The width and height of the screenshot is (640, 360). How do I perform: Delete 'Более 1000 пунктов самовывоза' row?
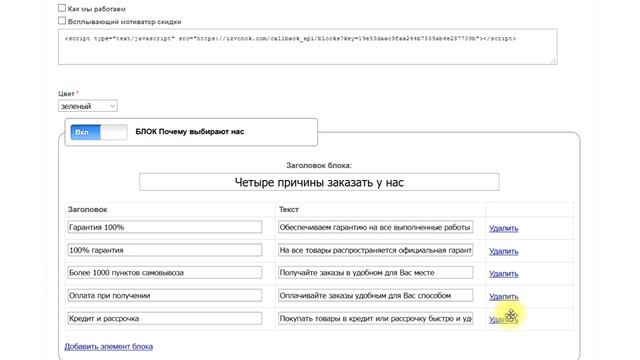[x=504, y=273]
